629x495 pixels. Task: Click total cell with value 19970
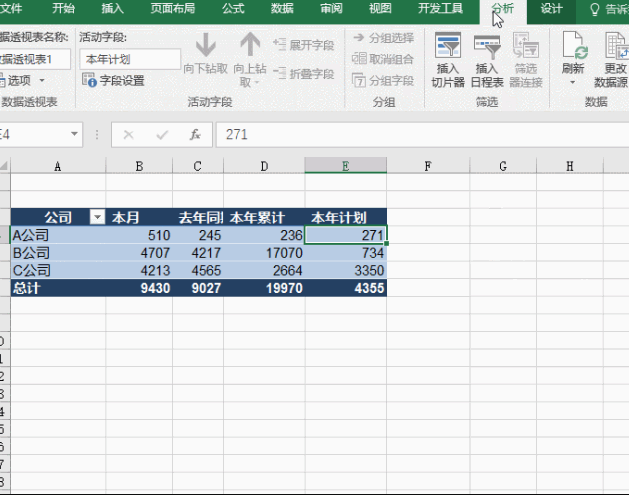click(264, 288)
